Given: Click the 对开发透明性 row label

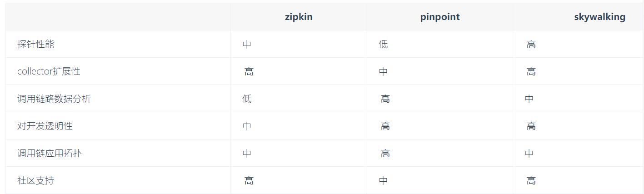Looking at the screenshot, I should 45,126.
